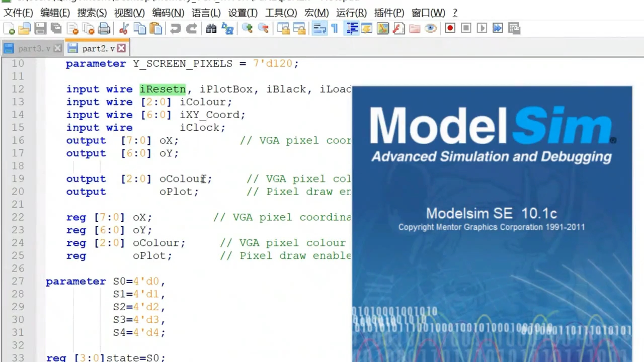This screenshot has width=644, height=362.
Task: Click the Replace toolbar icon
Action: pyautogui.click(x=227, y=28)
